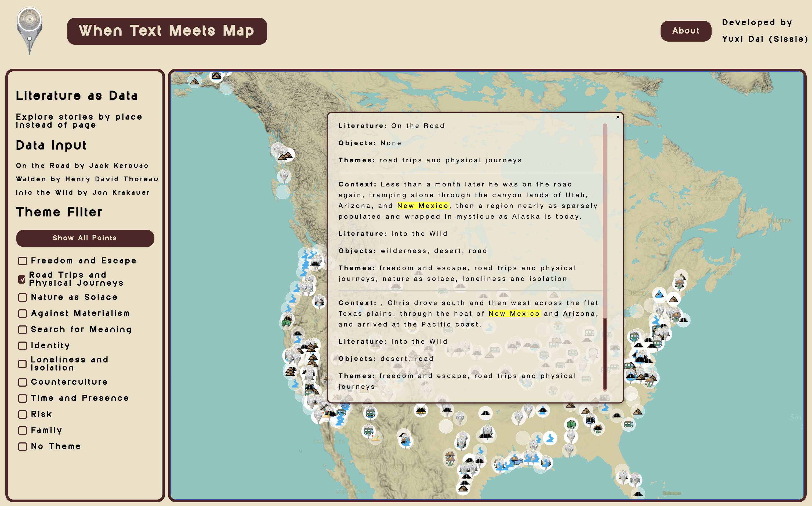Open the desert cactus marker
812x506 pixels.
coord(376,437)
